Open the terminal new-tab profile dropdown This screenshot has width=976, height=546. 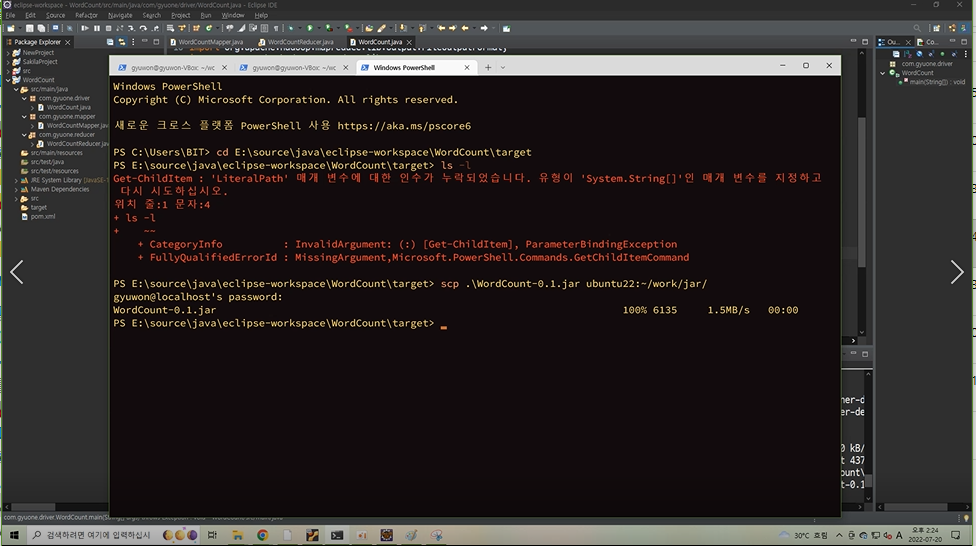[x=503, y=67]
